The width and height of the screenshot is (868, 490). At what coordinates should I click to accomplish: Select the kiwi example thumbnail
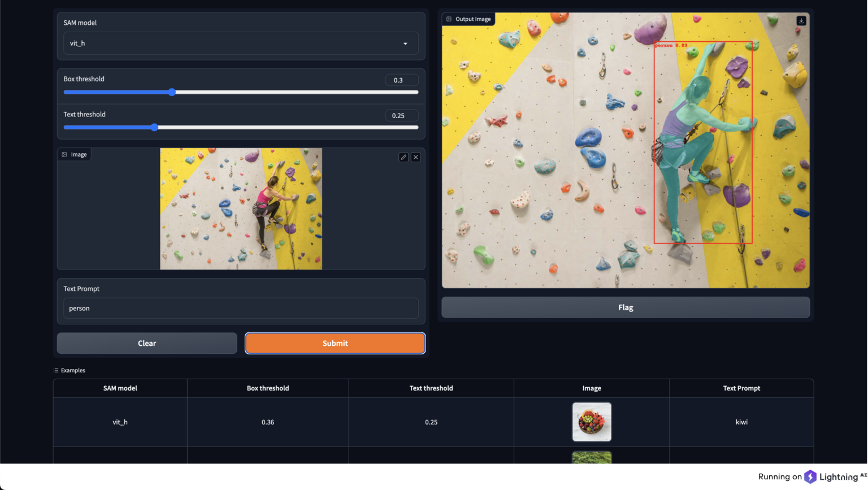tap(591, 422)
